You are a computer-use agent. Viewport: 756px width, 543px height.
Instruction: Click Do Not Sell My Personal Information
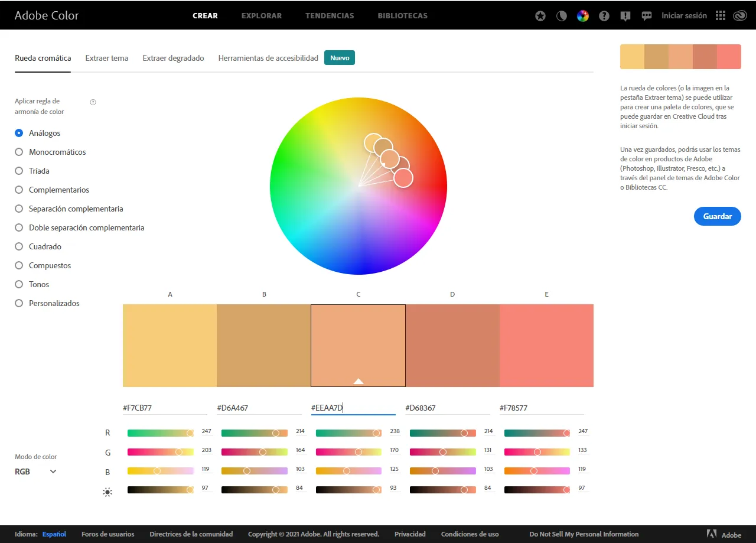(x=584, y=534)
